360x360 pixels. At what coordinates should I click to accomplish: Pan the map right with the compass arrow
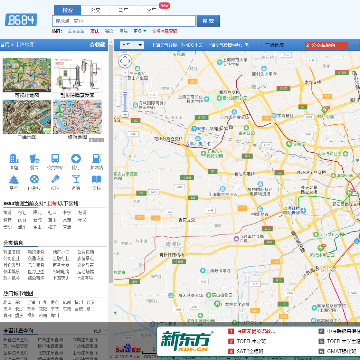coord(130,61)
